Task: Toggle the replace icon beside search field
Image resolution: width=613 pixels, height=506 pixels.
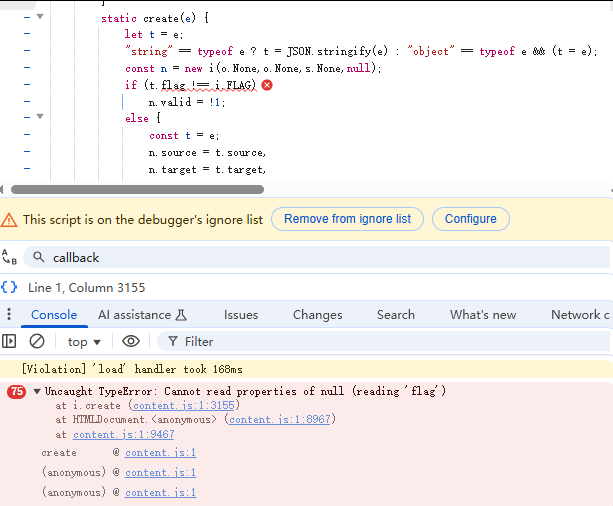Action: coord(9,257)
